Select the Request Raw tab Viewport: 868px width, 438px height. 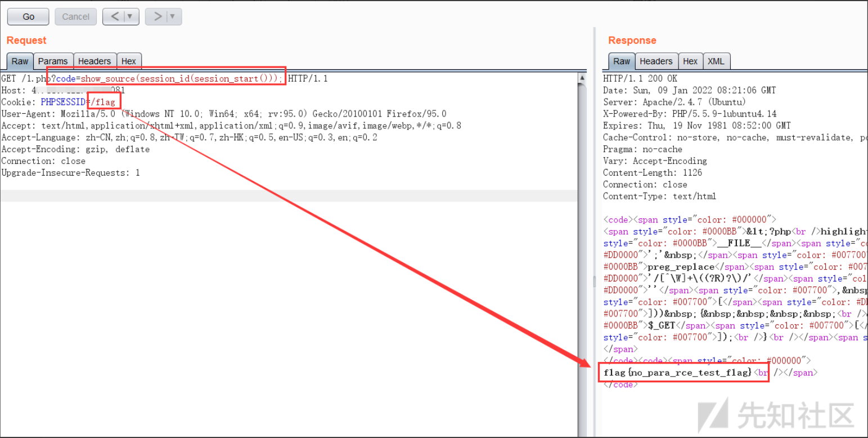tap(20, 61)
